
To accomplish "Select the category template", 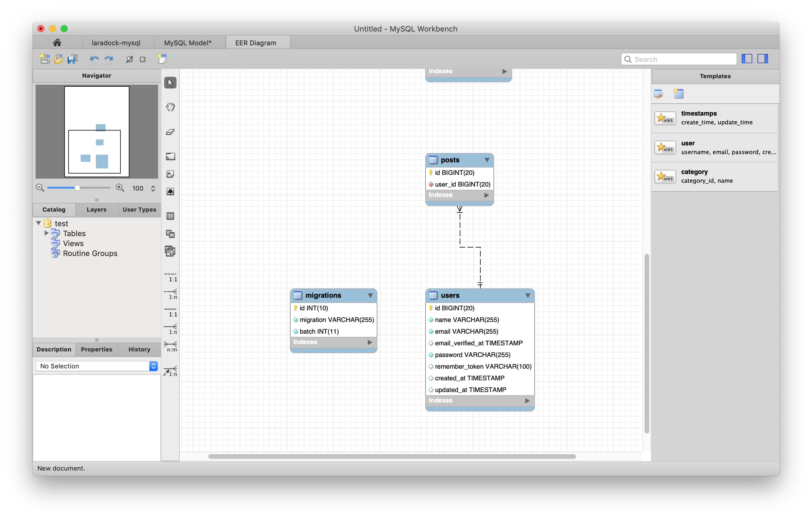I will pyautogui.click(x=715, y=177).
